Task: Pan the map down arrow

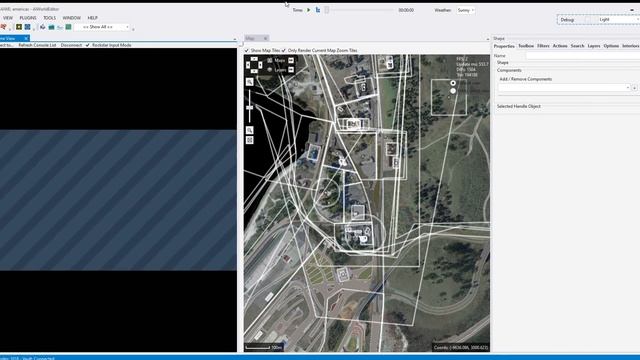Action: tap(254, 71)
